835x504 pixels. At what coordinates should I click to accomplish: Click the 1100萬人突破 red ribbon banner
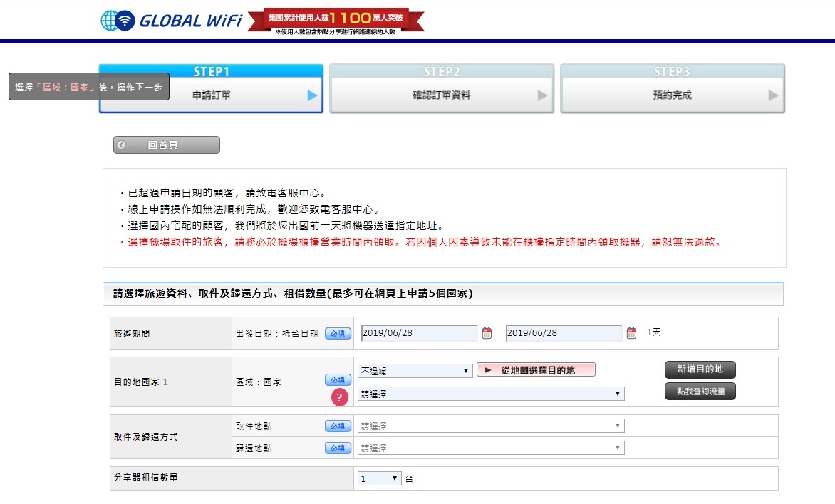coord(336,21)
